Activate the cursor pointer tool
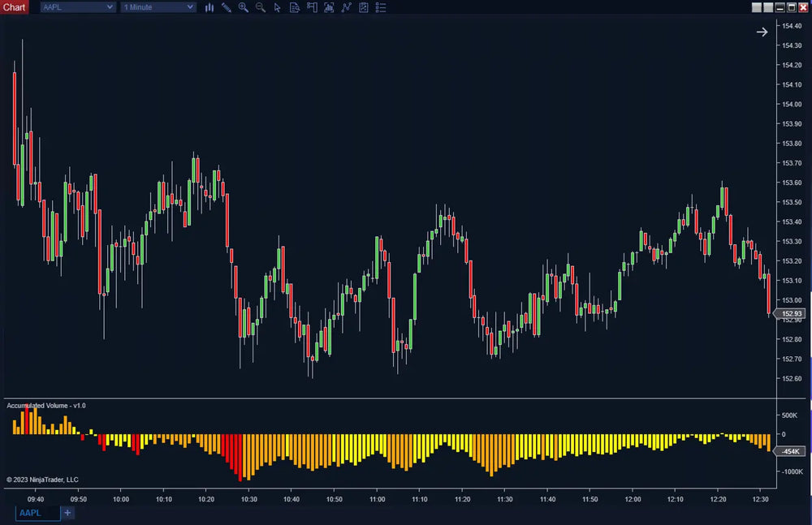The width and height of the screenshot is (812, 525). pyautogui.click(x=278, y=7)
